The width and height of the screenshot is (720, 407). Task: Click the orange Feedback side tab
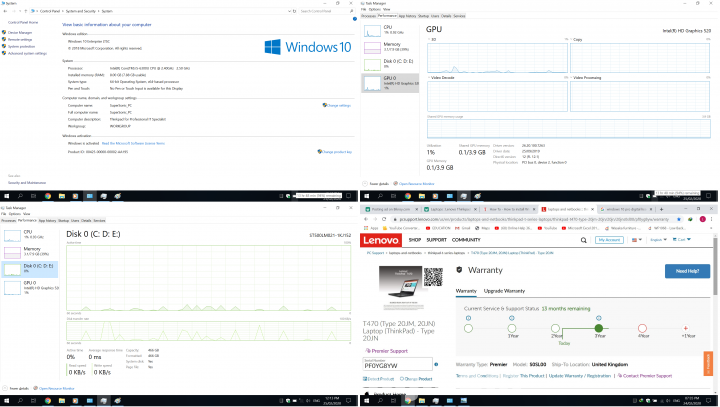coord(708,363)
